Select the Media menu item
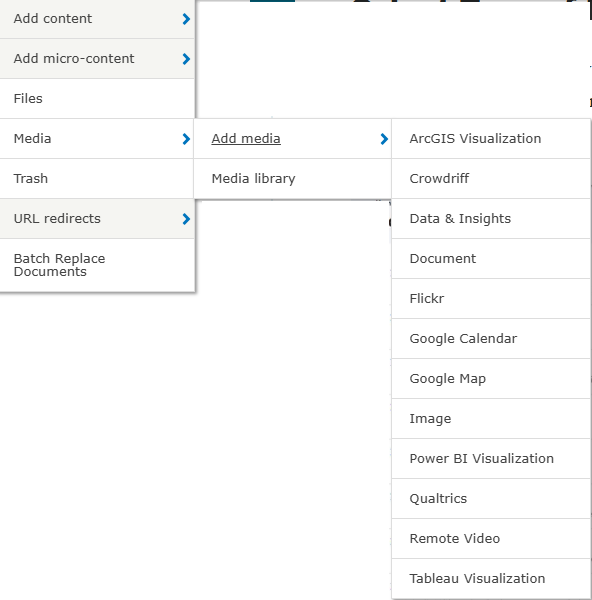 tap(97, 139)
